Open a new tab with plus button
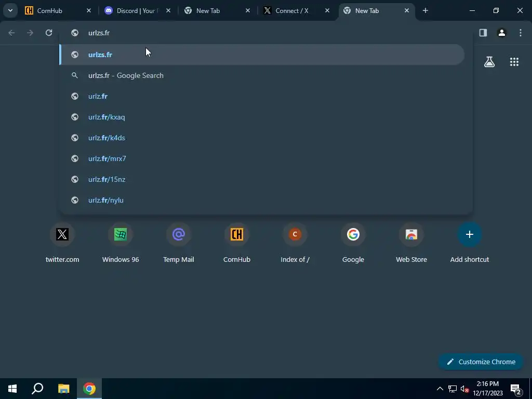The width and height of the screenshot is (532, 399). 425,10
